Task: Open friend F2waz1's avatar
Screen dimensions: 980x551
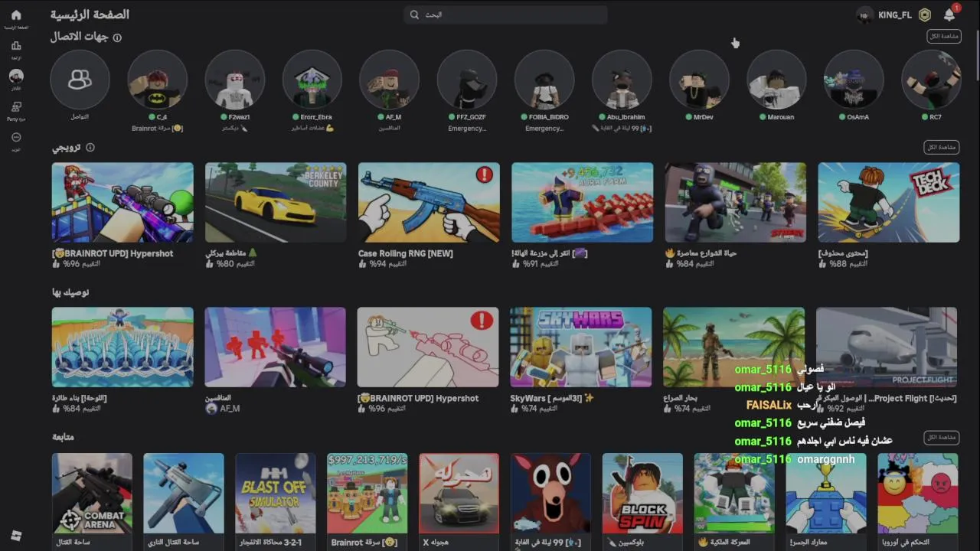Action: pyautogui.click(x=234, y=80)
